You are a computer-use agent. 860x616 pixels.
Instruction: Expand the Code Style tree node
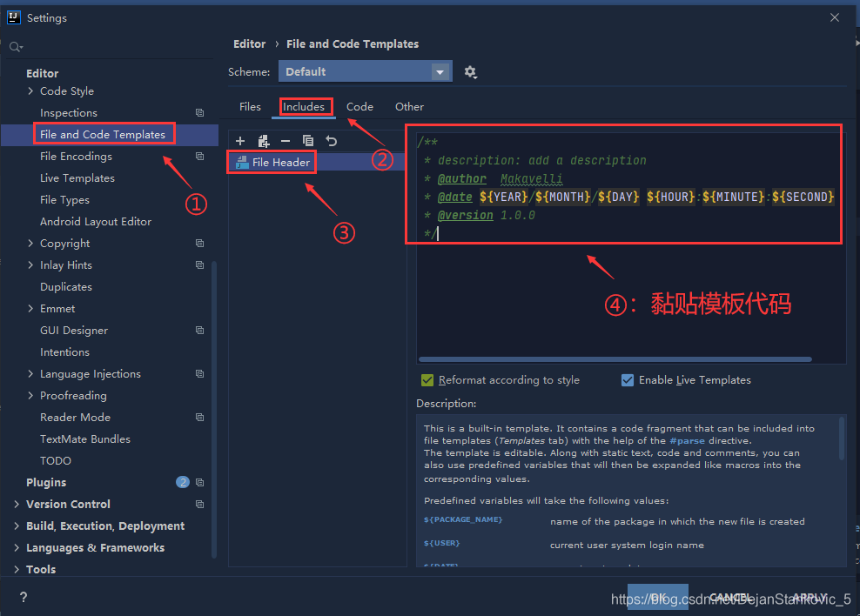click(x=30, y=91)
